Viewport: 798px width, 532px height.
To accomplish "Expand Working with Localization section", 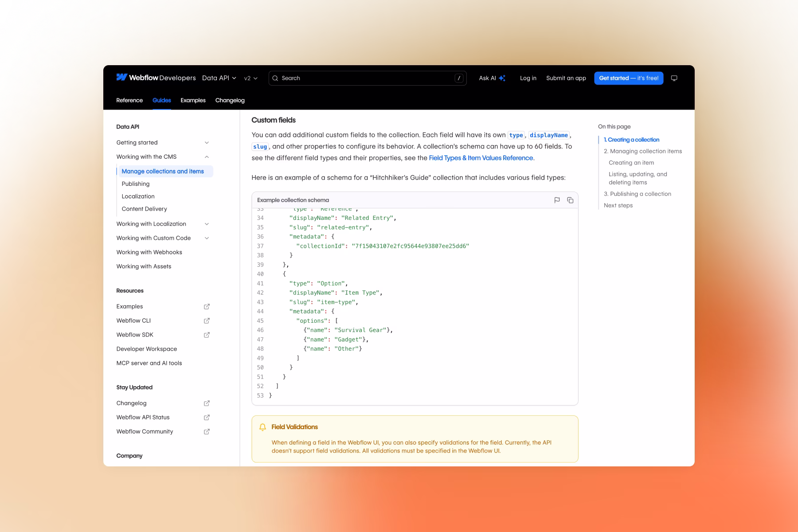I will [207, 224].
